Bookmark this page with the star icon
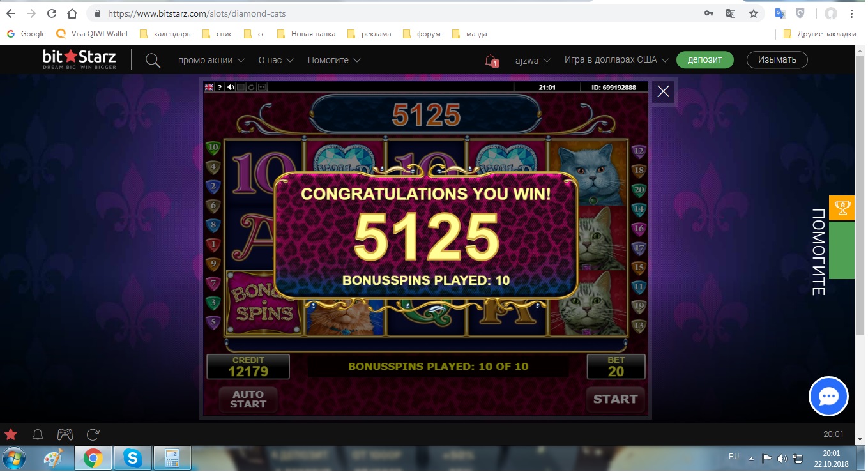Viewport: 868px width, 472px height. 754,13
